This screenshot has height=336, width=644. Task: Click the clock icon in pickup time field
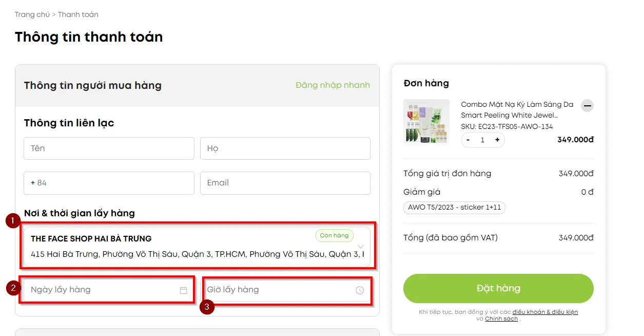click(x=360, y=290)
